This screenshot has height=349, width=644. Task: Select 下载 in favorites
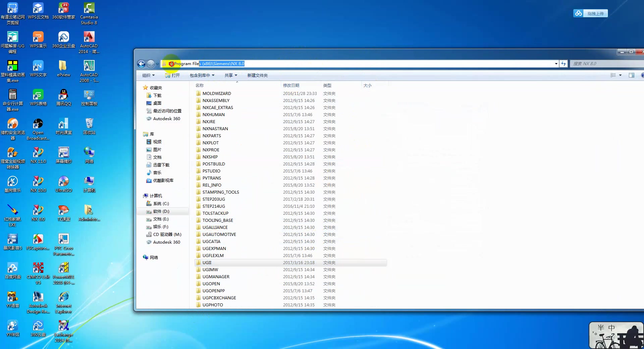pos(157,95)
